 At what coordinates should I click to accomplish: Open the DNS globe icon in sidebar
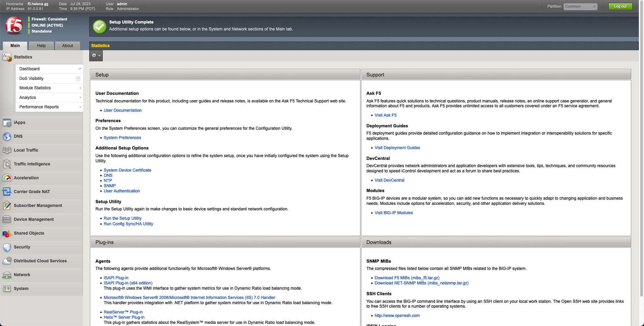coord(7,136)
